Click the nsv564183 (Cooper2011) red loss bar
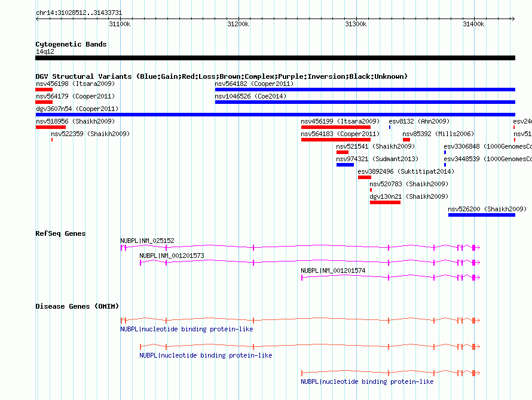The image size is (532, 400). [x=336, y=140]
